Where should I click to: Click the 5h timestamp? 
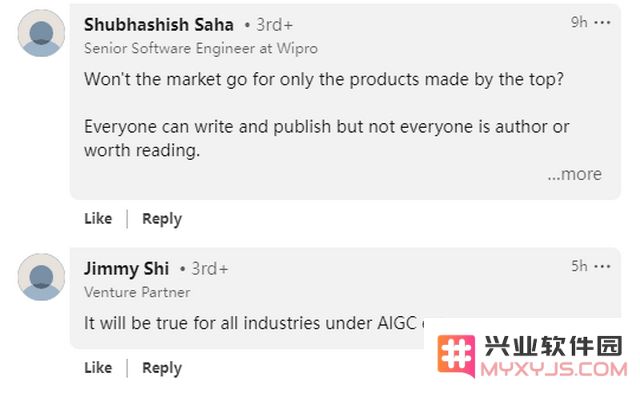point(579,266)
